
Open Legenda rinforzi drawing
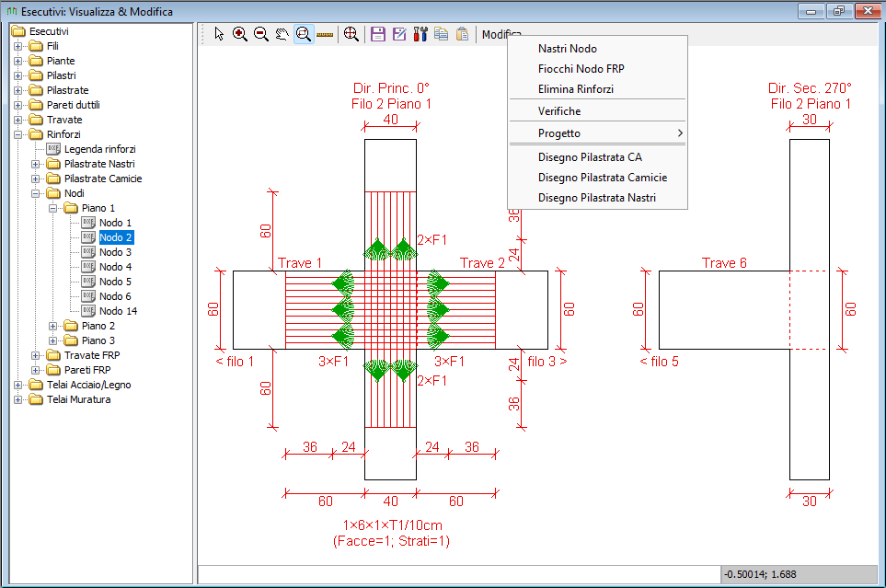pyautogui.click(x=99, y=149)
